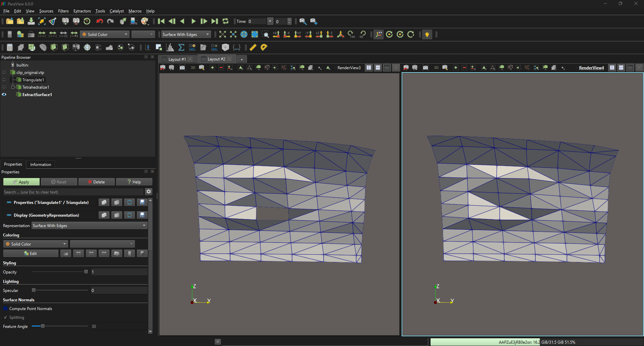
Task: Toggle the Splitting checkbox
Action: pos(5,317)
